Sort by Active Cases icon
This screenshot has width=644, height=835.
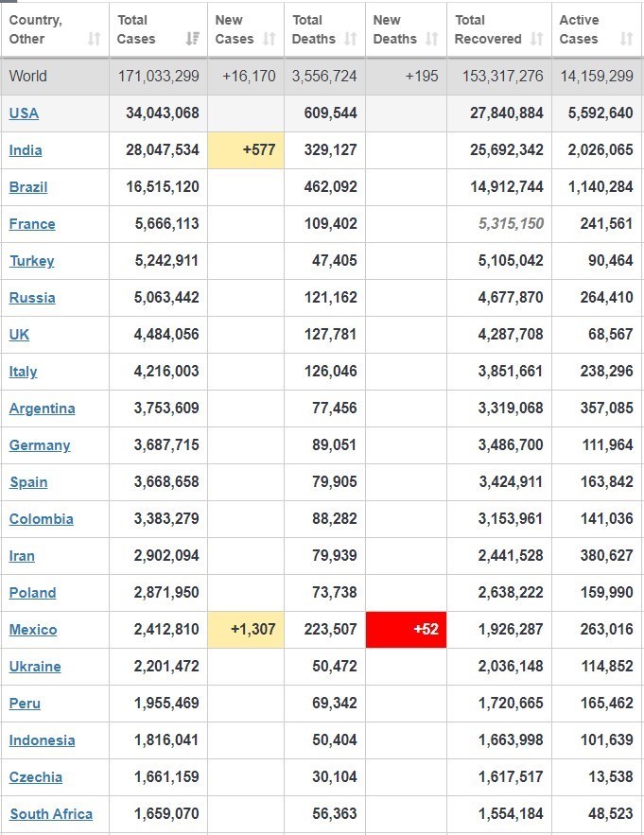(626, 39)
